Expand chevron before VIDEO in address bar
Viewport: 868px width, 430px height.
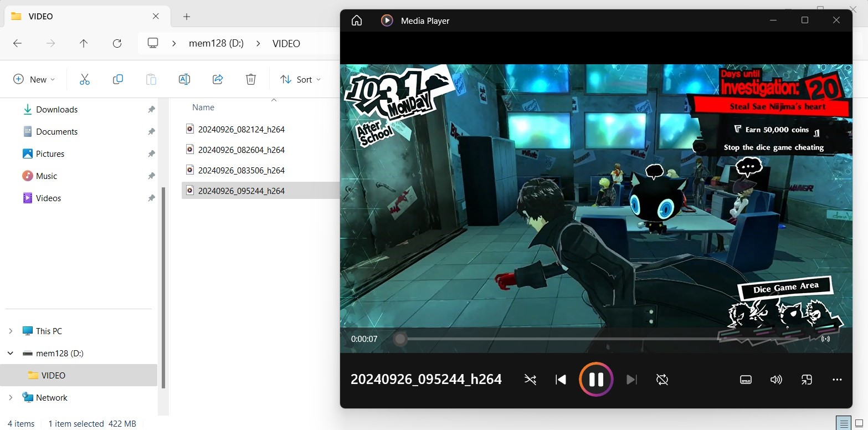click(x=258, y=43)
